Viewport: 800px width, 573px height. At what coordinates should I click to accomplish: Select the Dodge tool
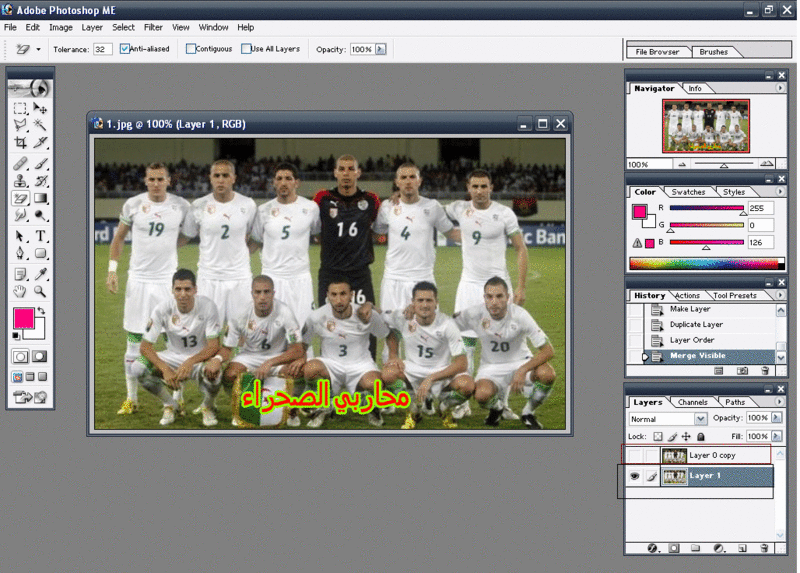pos(40,215)
